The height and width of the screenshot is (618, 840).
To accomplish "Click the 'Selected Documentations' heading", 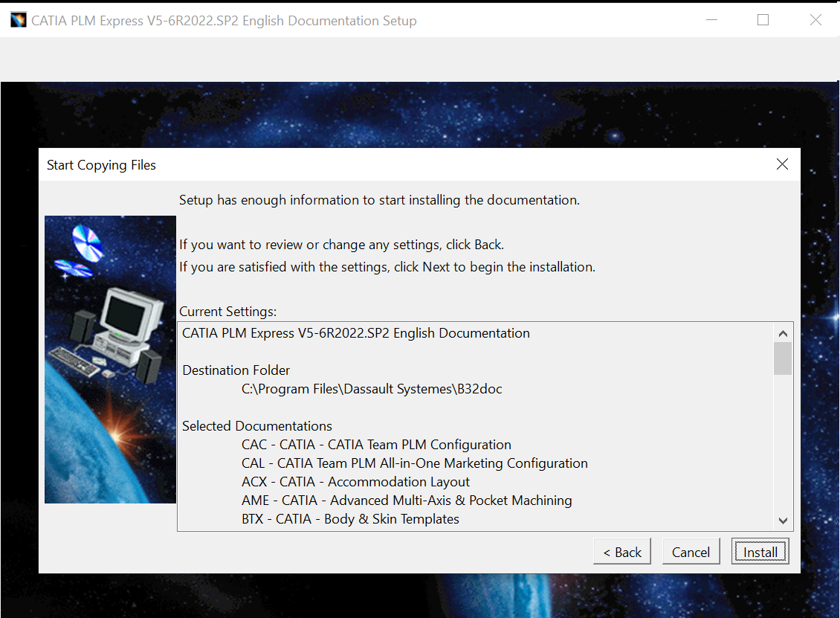I will [x=257, y=426].
